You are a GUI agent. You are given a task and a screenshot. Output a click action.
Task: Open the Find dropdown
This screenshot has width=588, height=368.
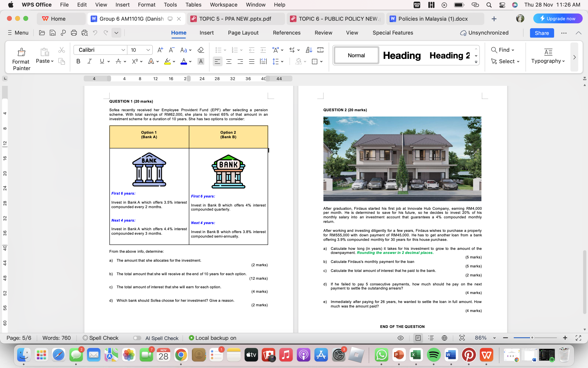(x=503, y=50)
